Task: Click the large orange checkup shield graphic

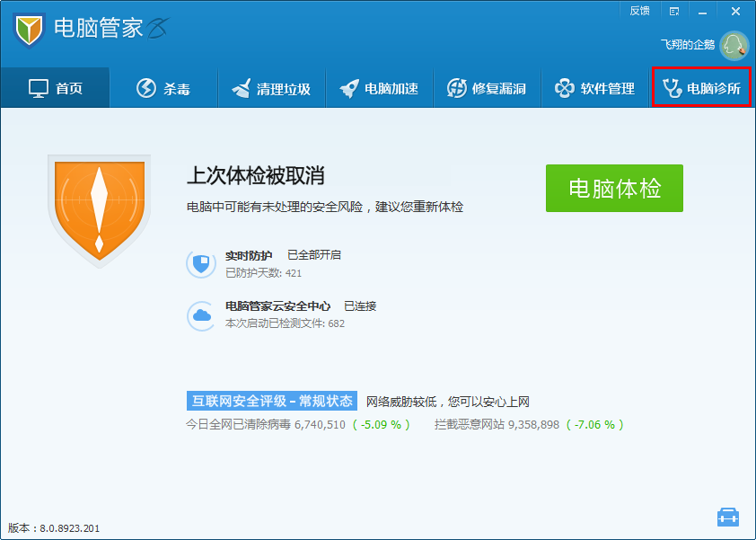Action: 100,208
